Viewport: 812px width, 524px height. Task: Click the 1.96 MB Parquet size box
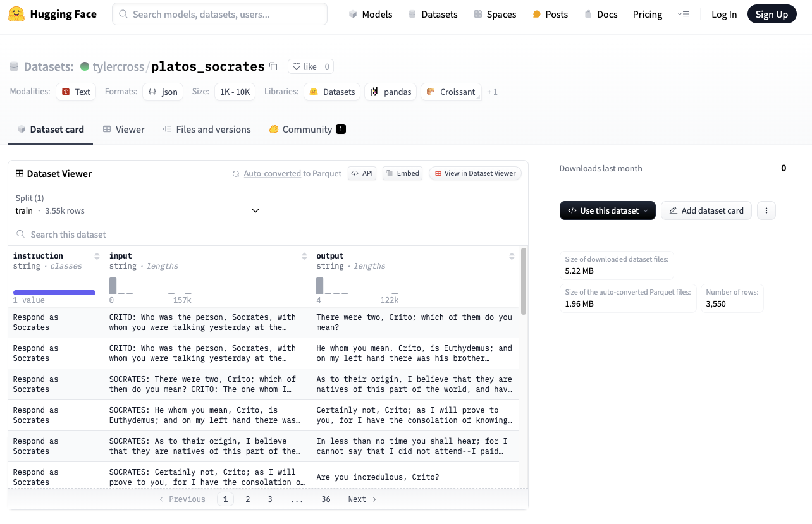point(628,298)
